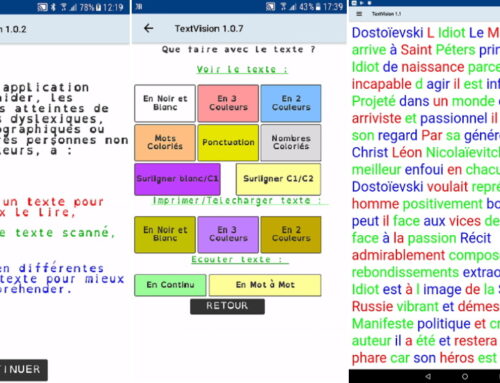Tap the 17:39 clock in status bar
500x383 pixels.
333,7
